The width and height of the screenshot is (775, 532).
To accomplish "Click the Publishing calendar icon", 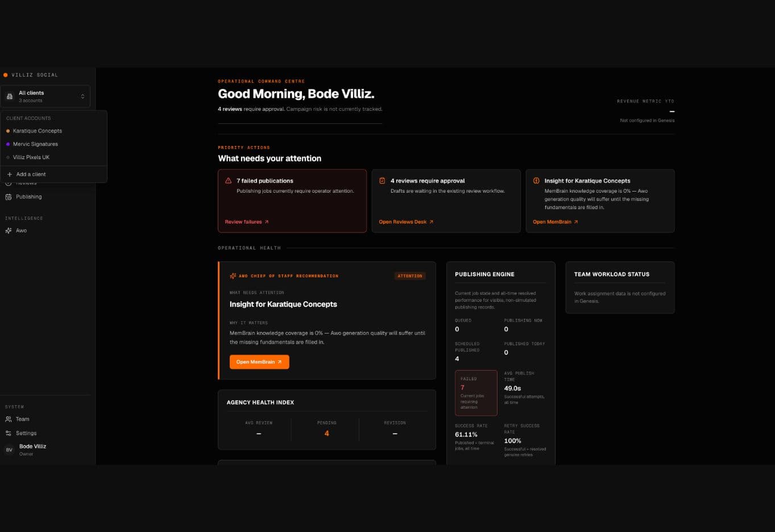I will [9, 197].
